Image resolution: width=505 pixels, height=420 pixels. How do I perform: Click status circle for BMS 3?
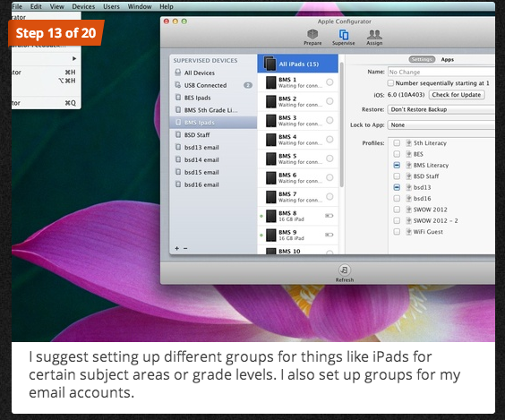[x=330, y=120]
